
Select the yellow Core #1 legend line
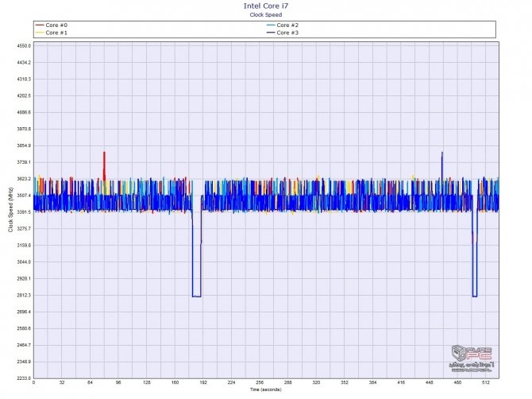point(40,33)
